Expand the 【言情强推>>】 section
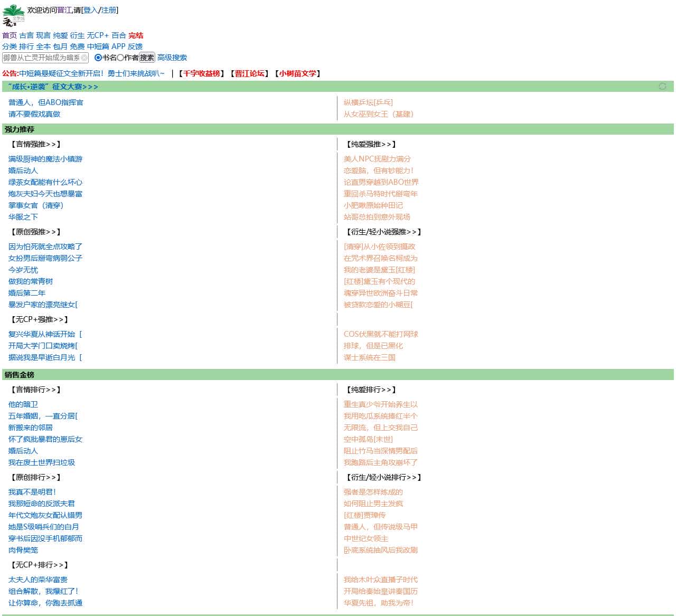Image resolution: width=676 pixels, height=616 pixels. point(36,144)
